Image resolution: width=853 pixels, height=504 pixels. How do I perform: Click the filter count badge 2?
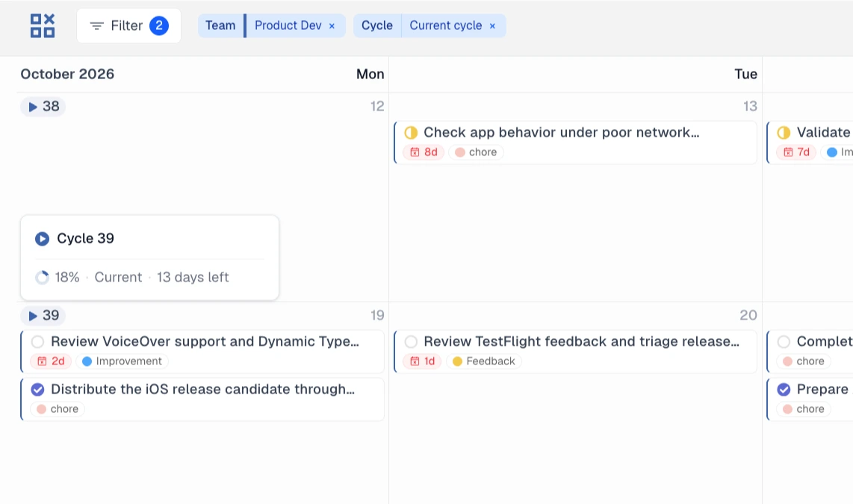(x=159, y=25)
